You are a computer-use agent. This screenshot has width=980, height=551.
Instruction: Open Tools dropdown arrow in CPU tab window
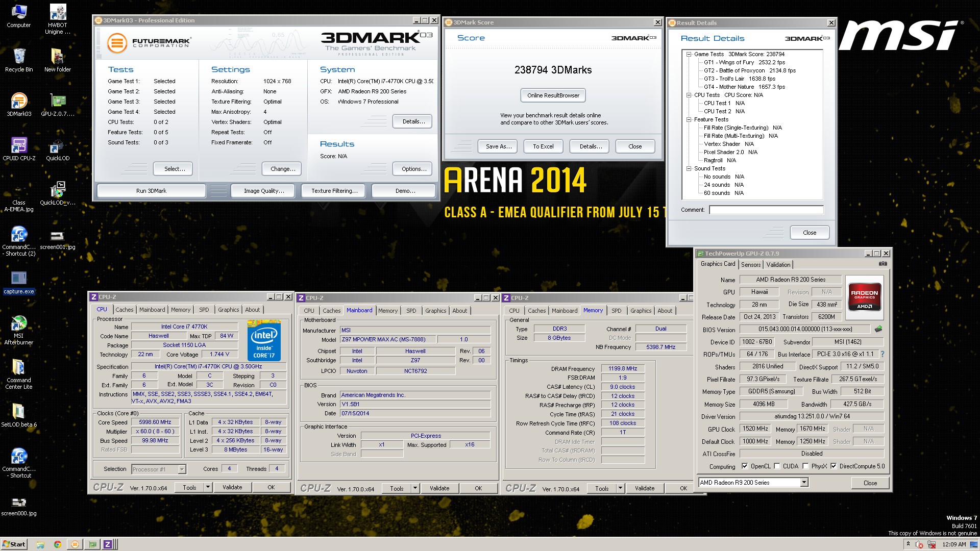click(x=208, y=487)
